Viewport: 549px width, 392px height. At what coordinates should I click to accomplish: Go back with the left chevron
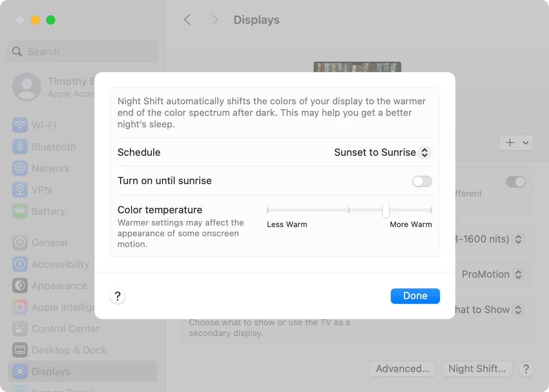(187, 20)
